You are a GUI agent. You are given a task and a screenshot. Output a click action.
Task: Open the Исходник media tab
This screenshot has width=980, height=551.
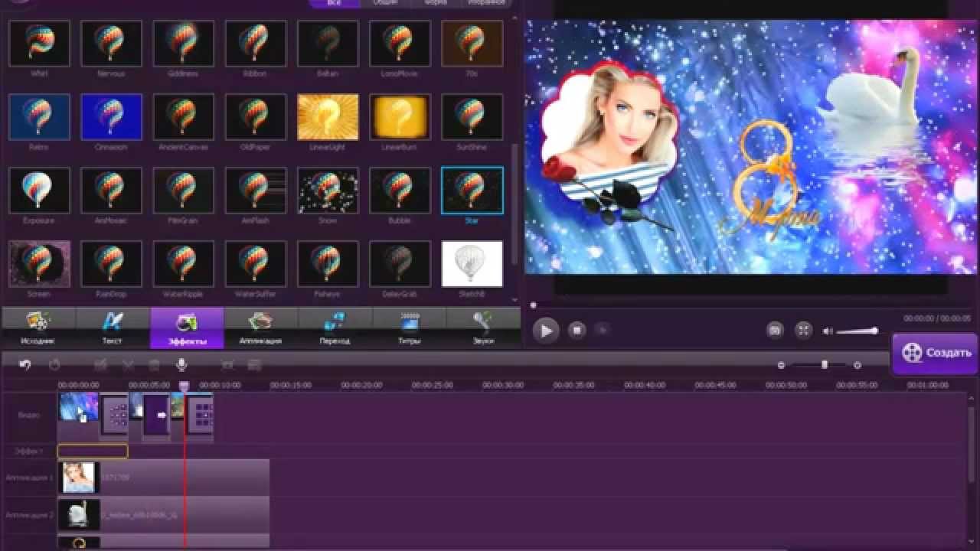tap(38, 328)
